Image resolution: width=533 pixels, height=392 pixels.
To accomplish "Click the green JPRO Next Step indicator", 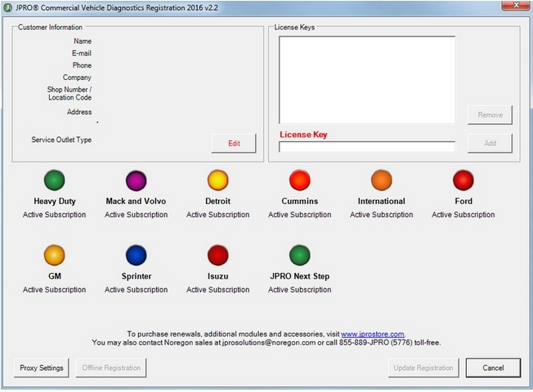I will [300, 255].
